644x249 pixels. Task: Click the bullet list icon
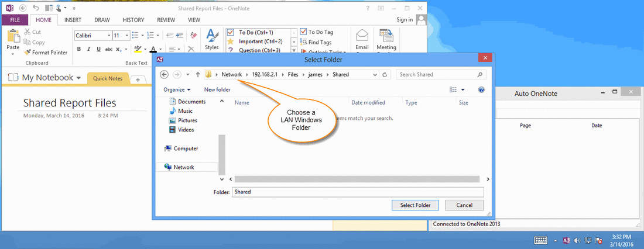pyautogui.click(x=136, y=35)
